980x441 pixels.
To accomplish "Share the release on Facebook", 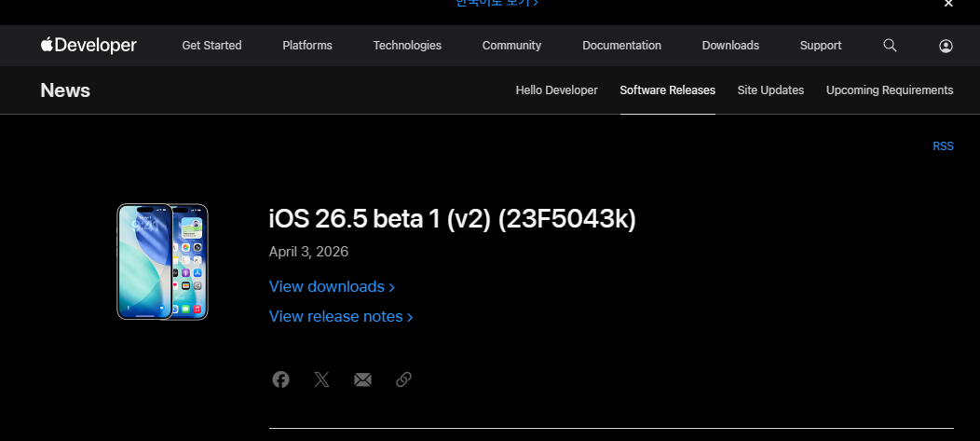I will (280, 379).
